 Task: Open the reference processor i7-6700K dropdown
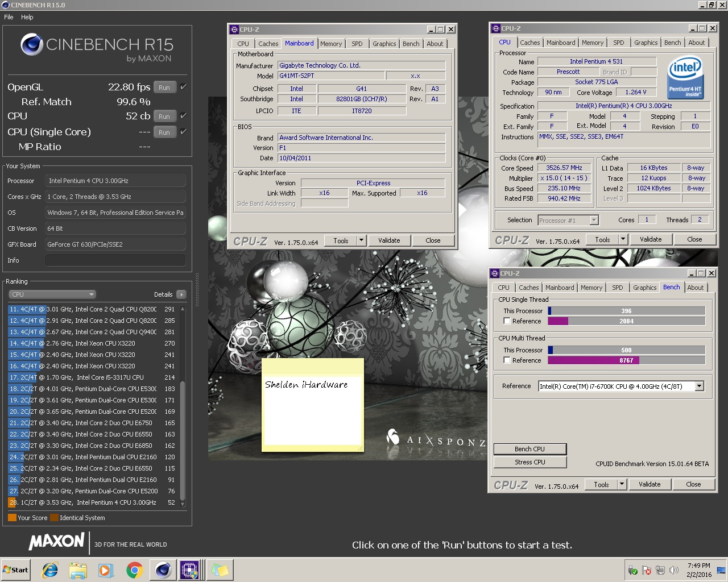700,386
